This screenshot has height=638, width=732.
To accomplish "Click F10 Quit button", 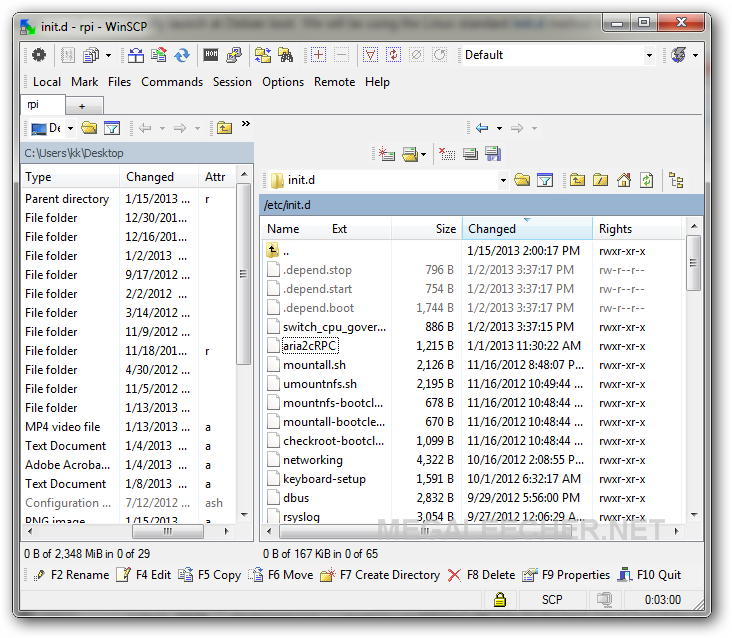I will pyautogui.click(x=649, y=575).
